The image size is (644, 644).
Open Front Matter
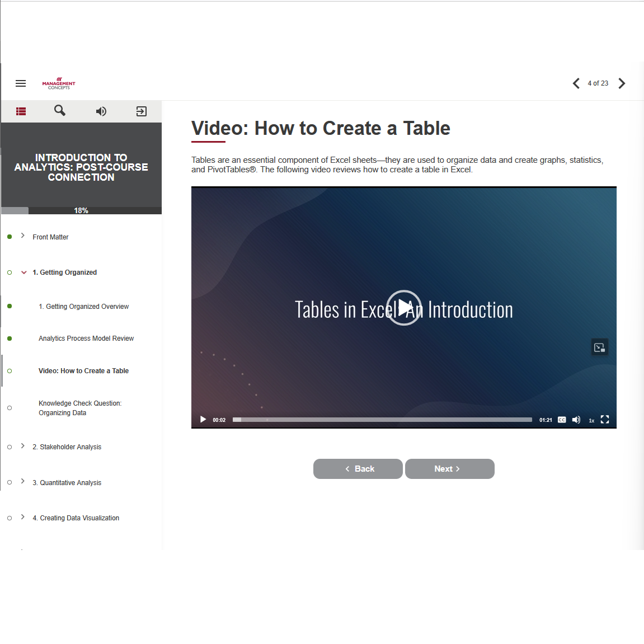point(50,237)
